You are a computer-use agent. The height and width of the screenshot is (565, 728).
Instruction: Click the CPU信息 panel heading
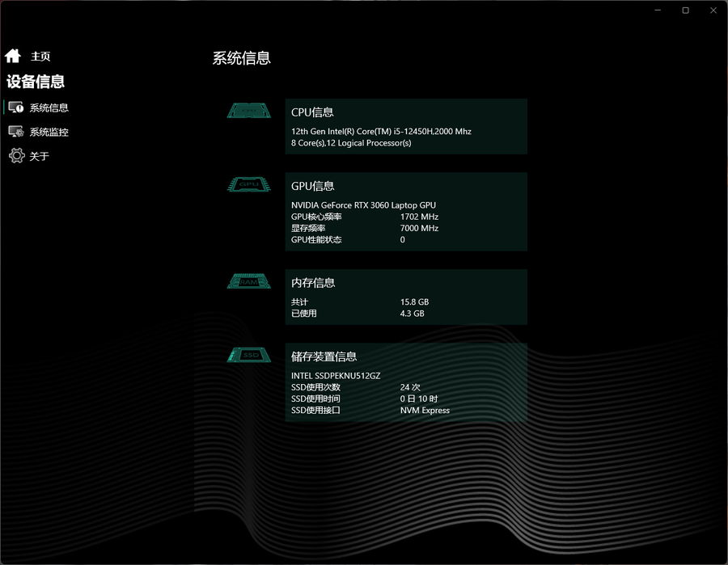click(x=312, y=112)
